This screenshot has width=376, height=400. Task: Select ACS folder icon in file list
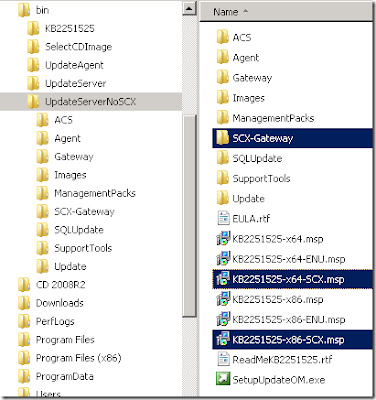click(x=223, y=37)
